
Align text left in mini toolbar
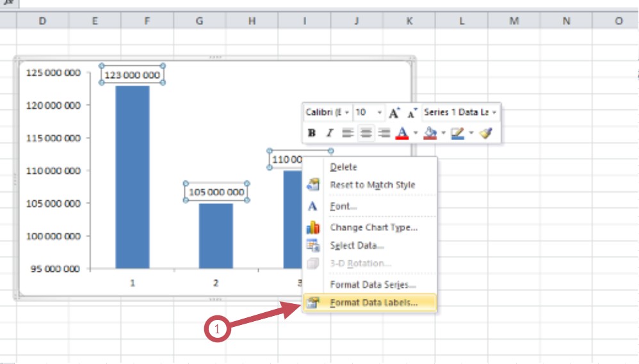tap(348, 133)
